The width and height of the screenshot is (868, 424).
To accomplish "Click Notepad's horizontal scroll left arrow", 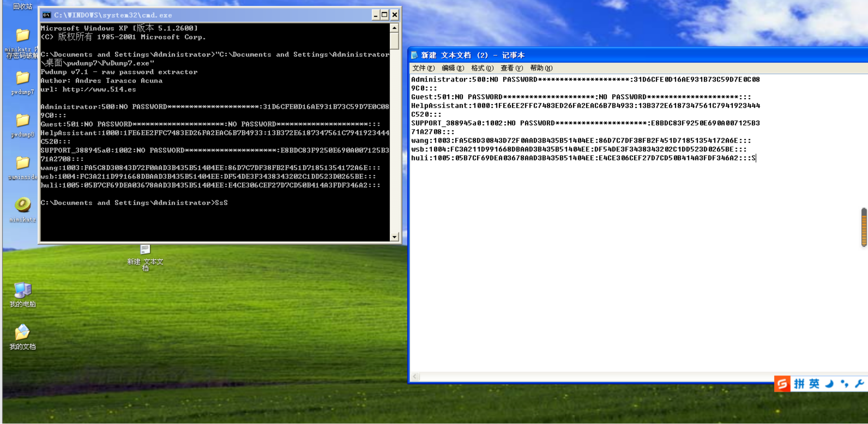I will [x=415, y=376].
